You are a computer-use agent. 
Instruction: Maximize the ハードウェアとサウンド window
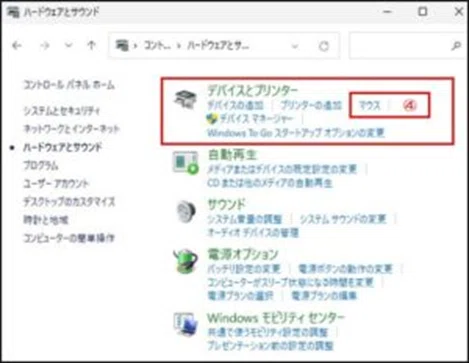tap(422, 12)
